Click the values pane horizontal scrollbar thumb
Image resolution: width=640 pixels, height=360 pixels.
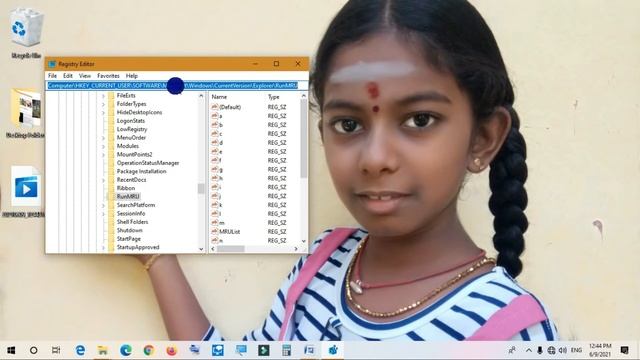coord(231,249)
